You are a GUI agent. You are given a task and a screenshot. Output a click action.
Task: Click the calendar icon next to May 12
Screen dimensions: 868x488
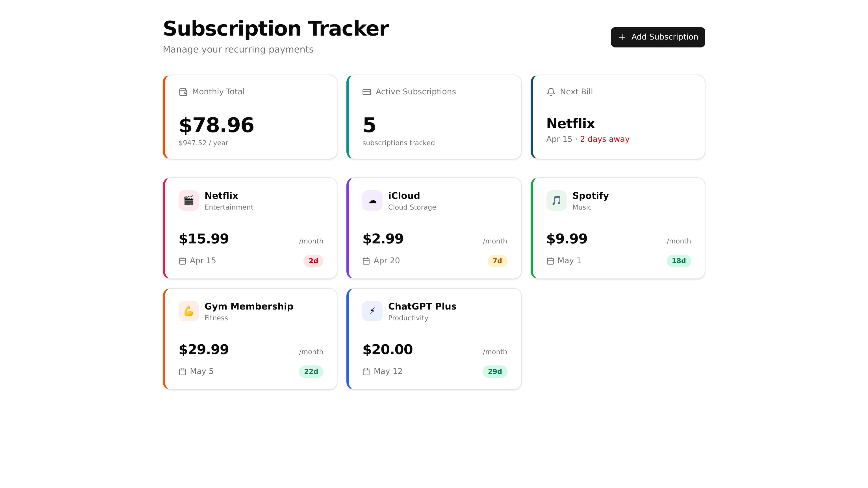coord(366,371)
